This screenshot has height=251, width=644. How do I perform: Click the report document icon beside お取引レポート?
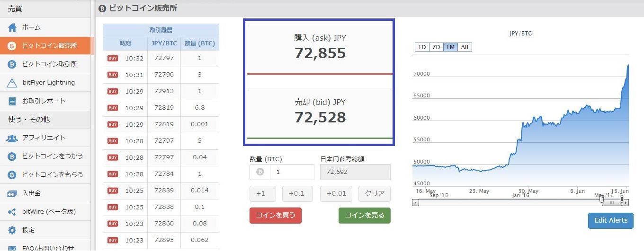12,101
